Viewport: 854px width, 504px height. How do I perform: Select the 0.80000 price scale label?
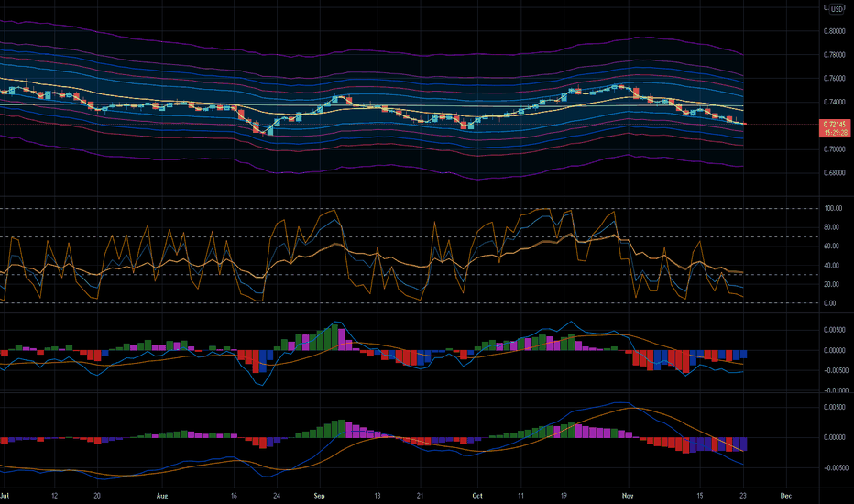(834, 31)
